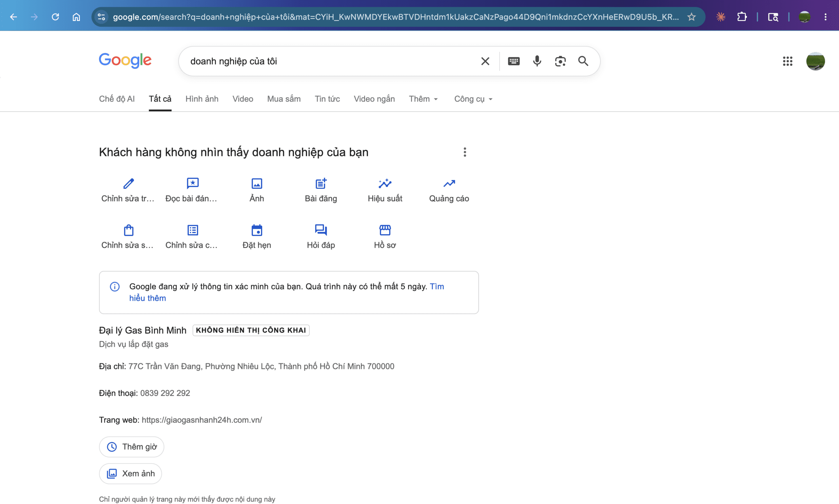
Task: Expand the Thêm dropdown
Action: (423, 99)
